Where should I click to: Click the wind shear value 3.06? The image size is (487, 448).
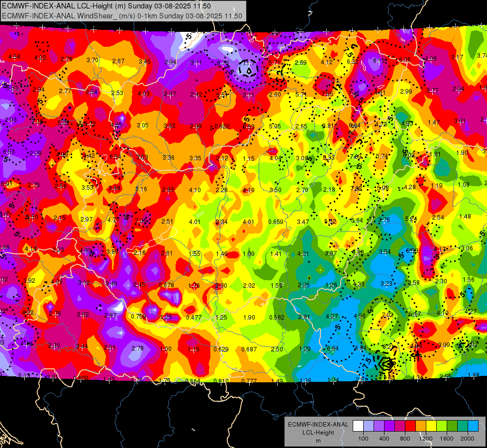click(x=467, y=248)
